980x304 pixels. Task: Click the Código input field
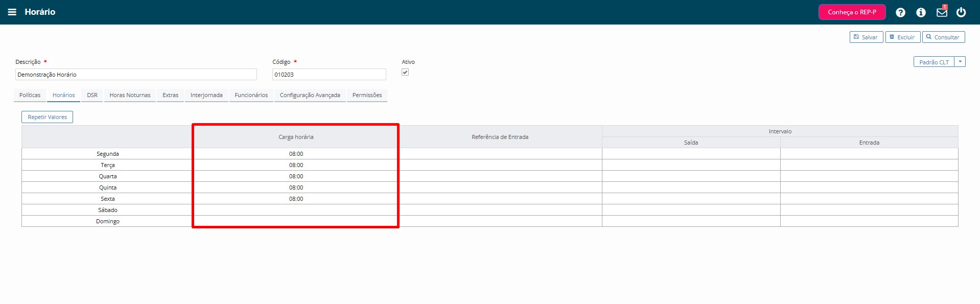click(329, 75)
